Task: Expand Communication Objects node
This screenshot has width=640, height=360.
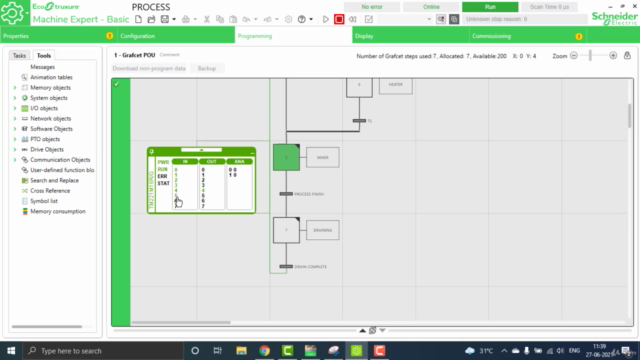Action: click(15, 160)
